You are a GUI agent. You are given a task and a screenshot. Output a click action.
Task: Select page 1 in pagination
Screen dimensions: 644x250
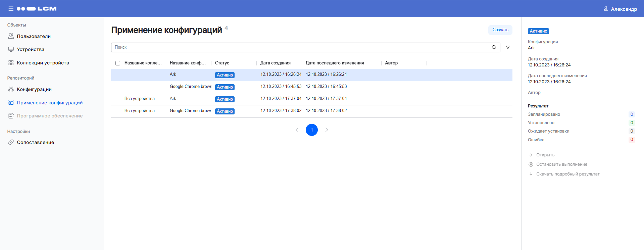click(312, 130)
